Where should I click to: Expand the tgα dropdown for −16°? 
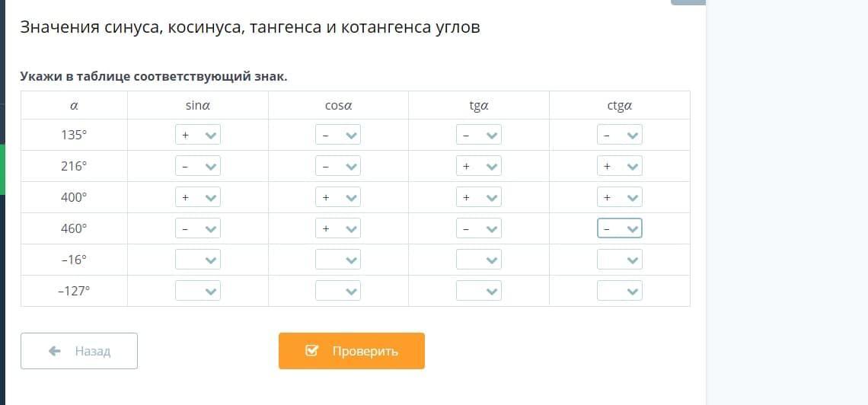tap(479, 260)
